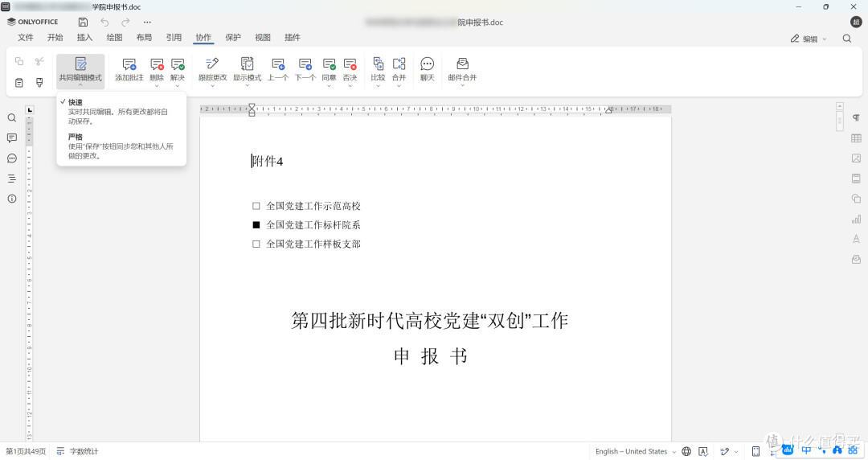Expand the 邮件合并 mail merge dropdown
This screenshot has width=868, height=460.
[x=462, y=85]
